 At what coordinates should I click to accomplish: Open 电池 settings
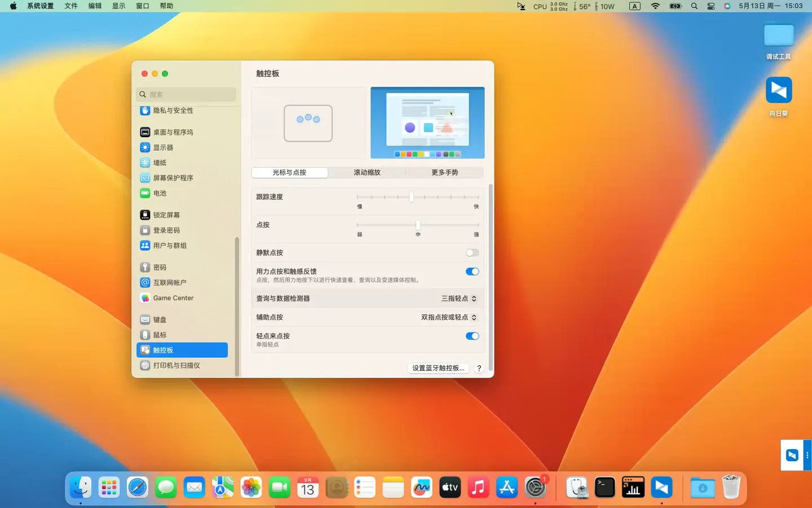pos(159,193)
